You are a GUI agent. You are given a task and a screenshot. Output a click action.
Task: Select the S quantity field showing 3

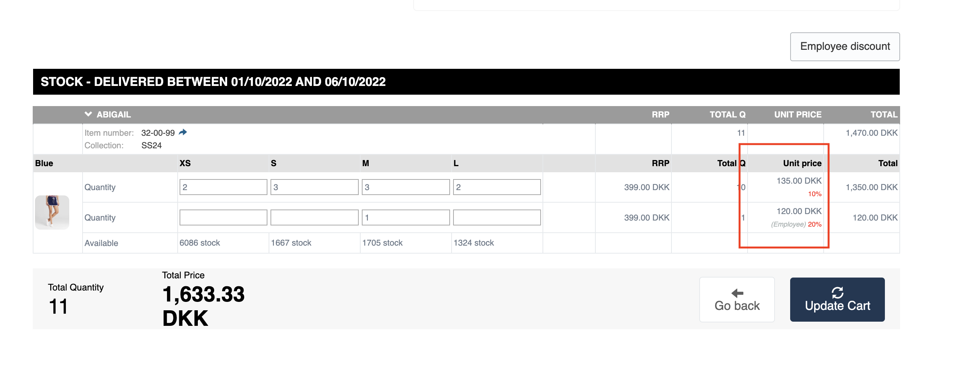pos(314,187)
